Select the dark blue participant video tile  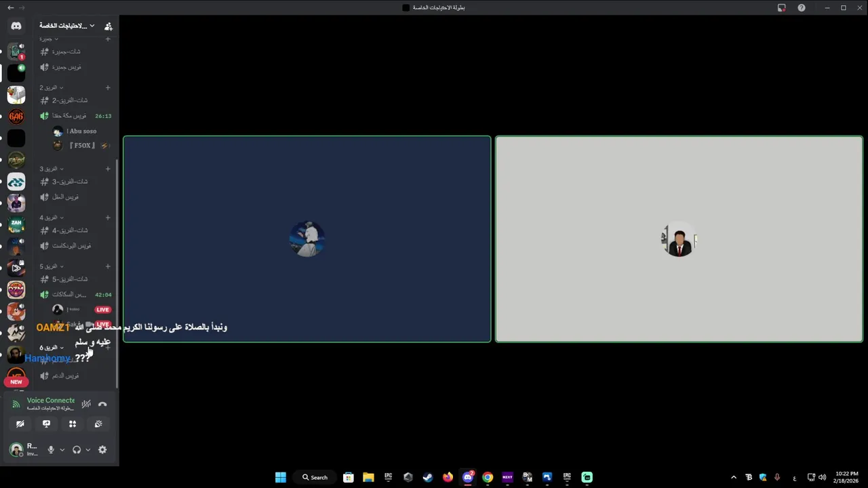click(307, 239)
